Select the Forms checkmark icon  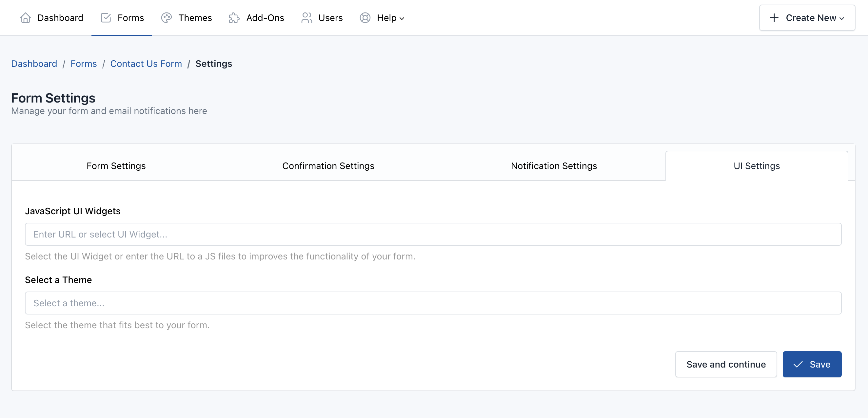pos(106,17)
